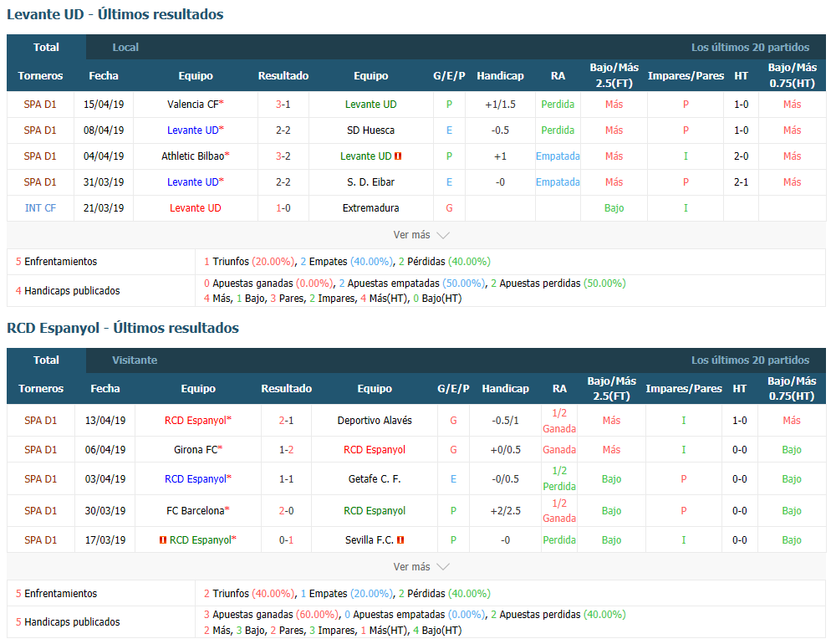The height and width of the screenshot is (644, 831).
Task: Click RCD Espanyol in the 13/04/19 row
Action: coord(196,421)
